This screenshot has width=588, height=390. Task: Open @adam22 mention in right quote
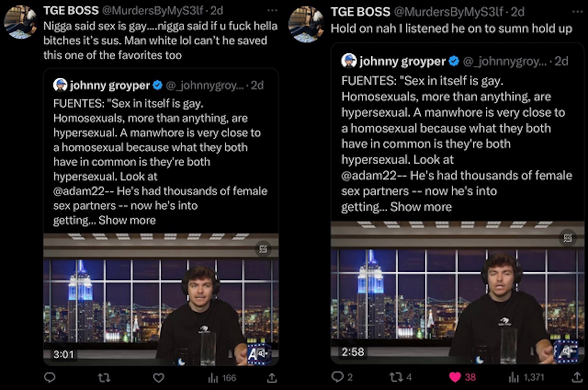point(369,175)
